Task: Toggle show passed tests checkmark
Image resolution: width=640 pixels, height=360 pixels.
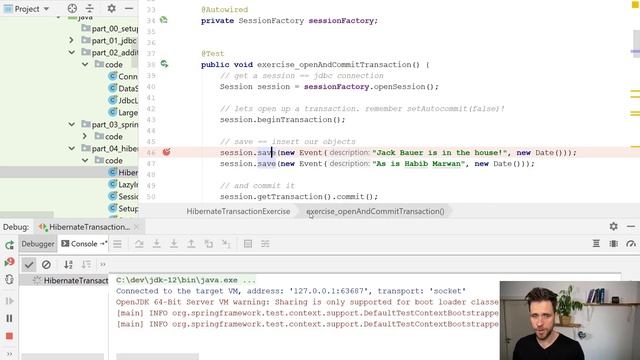Action: point(29,264)
